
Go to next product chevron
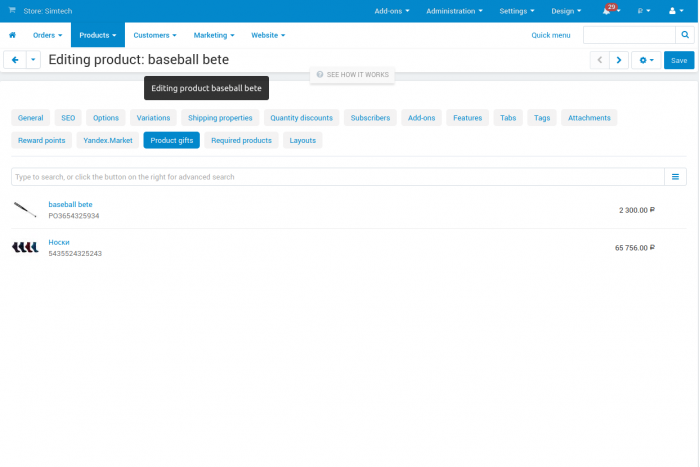pos(619,60)
